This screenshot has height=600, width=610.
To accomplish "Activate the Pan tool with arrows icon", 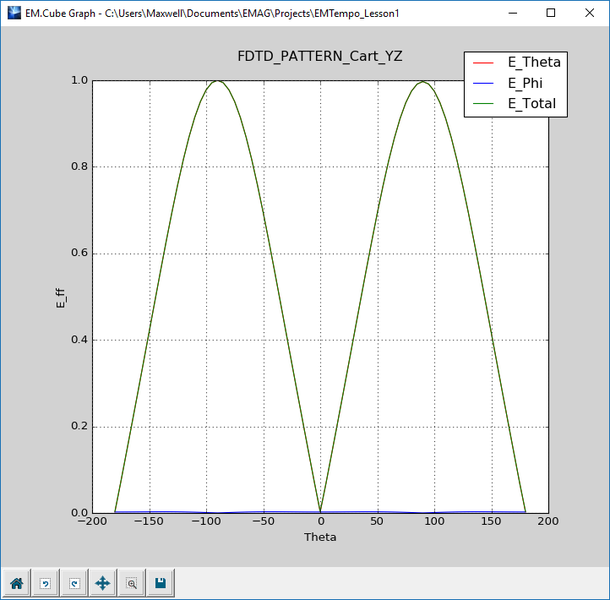I will pos(102,582).
